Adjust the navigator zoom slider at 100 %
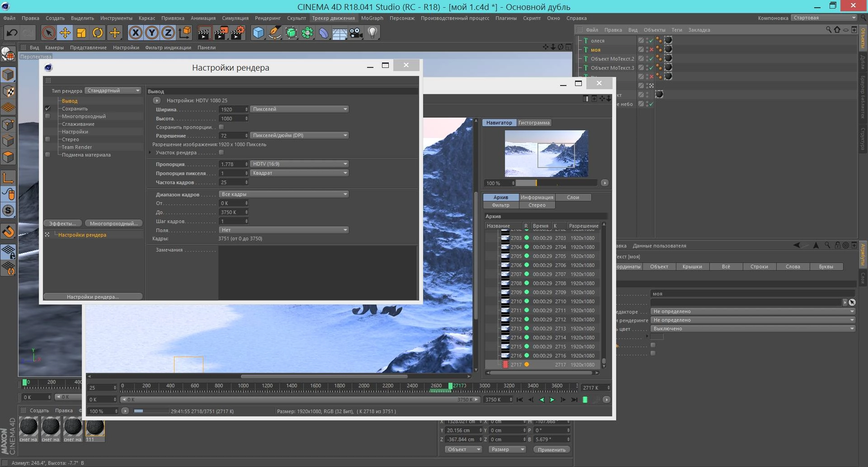 (x=556, y=183)
